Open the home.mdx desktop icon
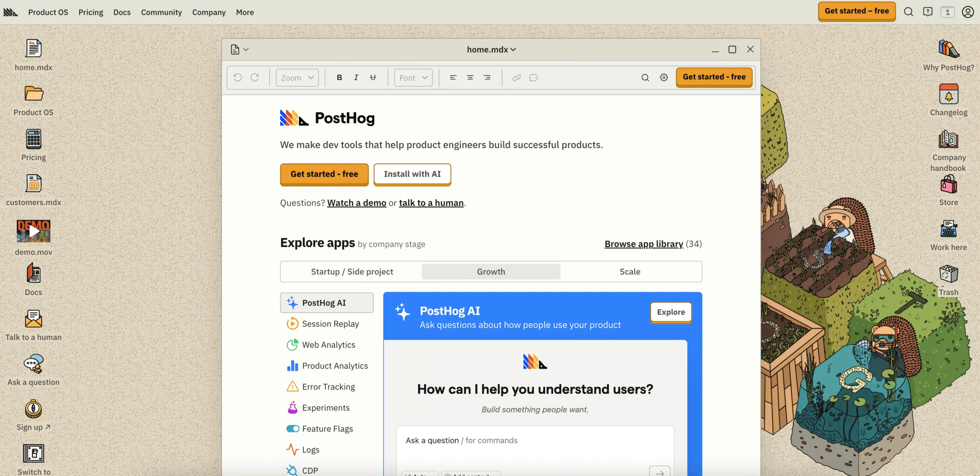 point(33,48)
